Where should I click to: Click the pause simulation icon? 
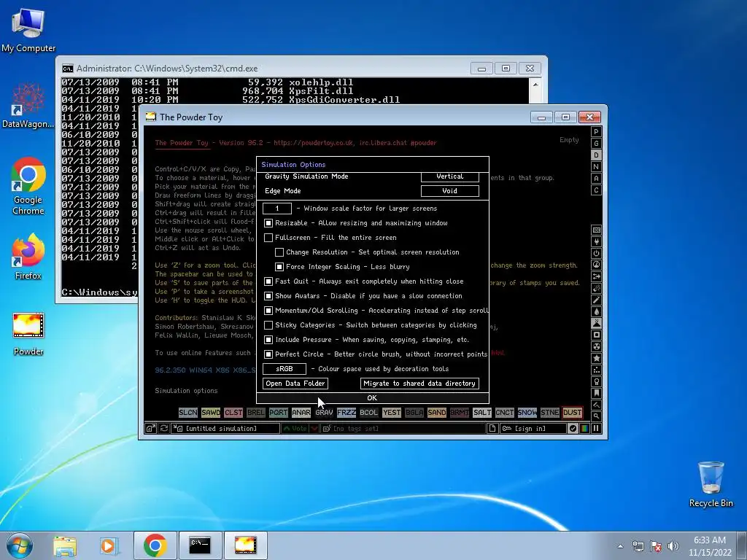(596, 429)
